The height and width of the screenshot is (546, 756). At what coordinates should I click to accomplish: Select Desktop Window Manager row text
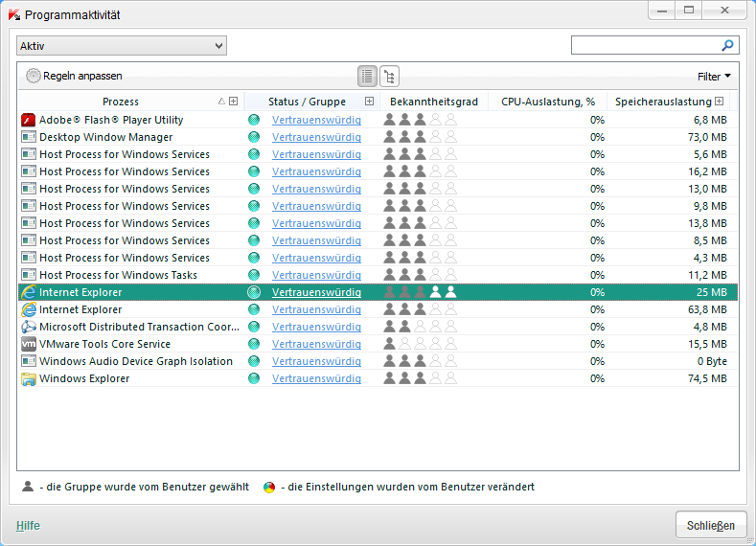point(105,137)
